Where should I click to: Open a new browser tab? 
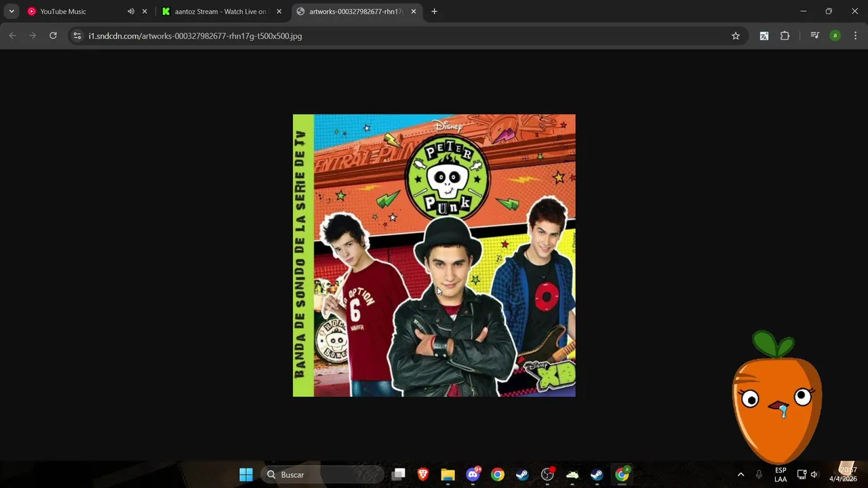coord(434,12)
